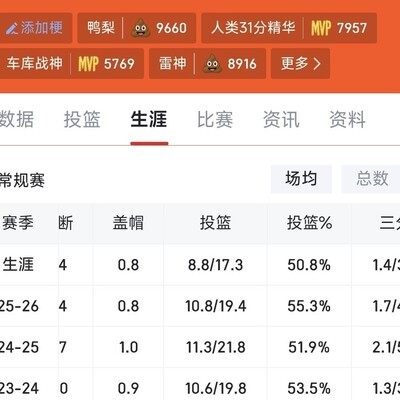Screen dimensions: 400x400
Task: Click the 10.6/19.8 shooting cell
Action: (x=216, y=389)
